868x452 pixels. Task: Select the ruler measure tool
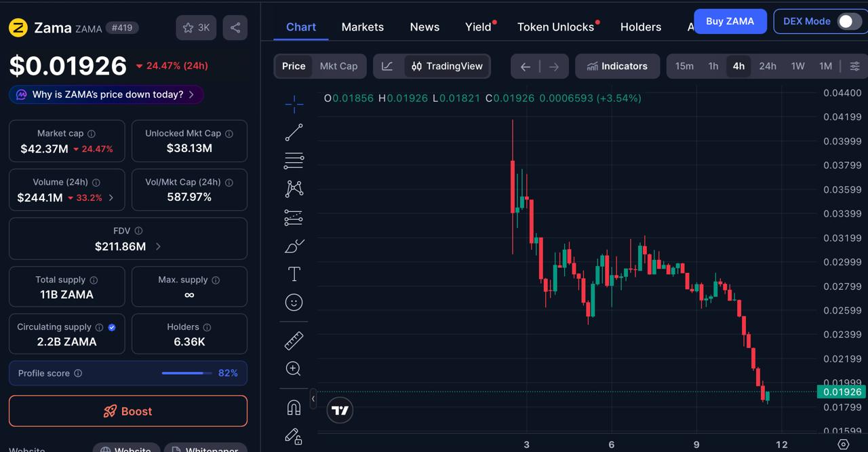(x=294, y=340)
